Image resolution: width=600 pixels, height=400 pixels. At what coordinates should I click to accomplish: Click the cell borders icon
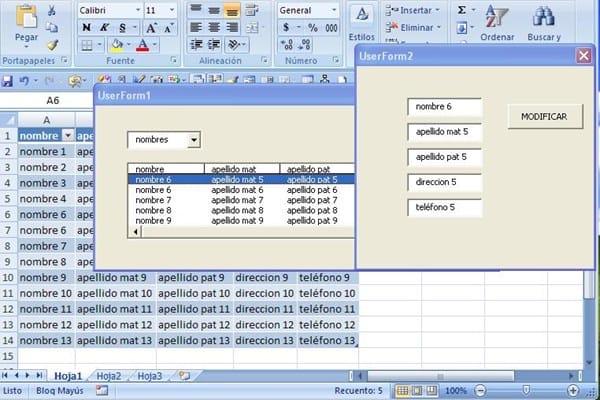87,45
